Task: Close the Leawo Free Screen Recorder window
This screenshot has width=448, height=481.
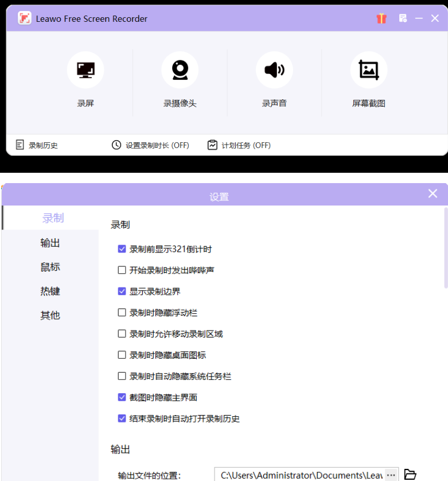Action: 435,18
